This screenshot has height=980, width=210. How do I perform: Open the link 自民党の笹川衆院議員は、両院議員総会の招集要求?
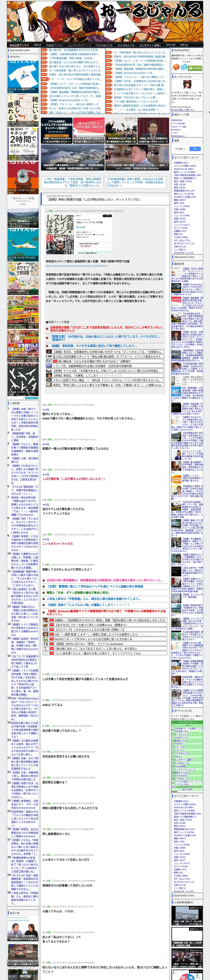[105, 580]
